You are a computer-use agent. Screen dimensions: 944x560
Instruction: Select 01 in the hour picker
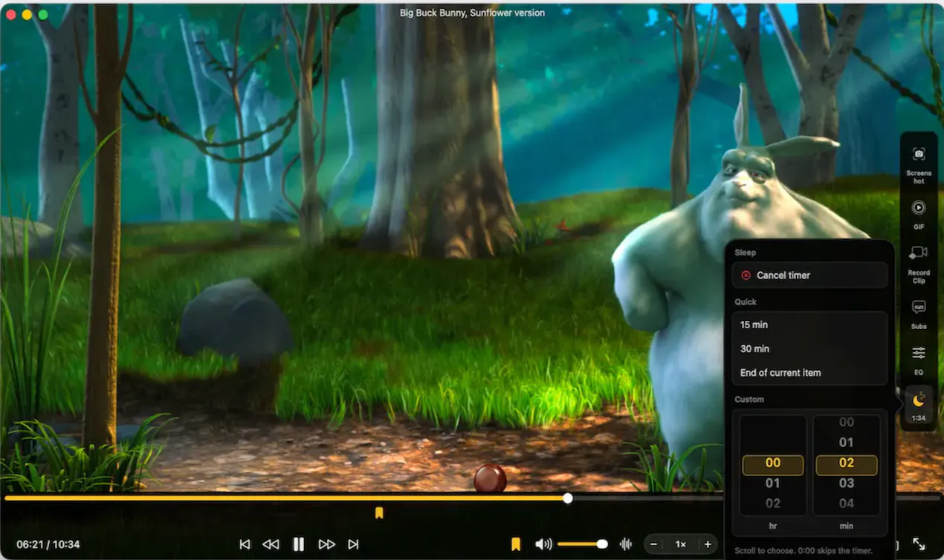click(773, 483)
